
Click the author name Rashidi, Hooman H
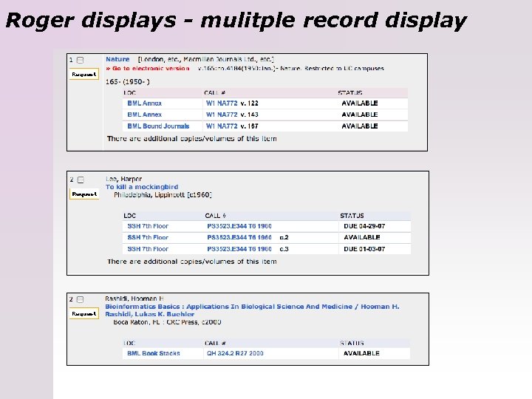[x=134, y=299]
